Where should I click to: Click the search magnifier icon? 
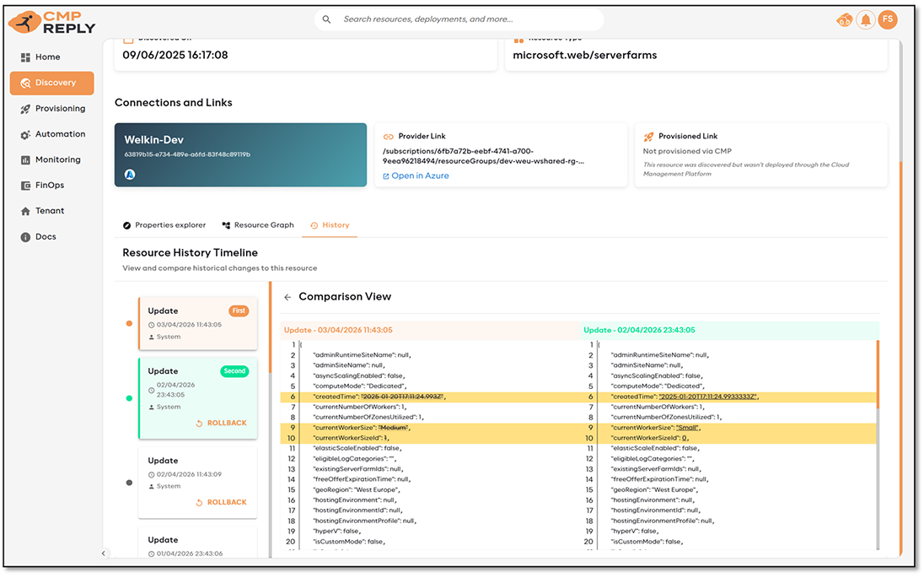(x=327, y=19)
